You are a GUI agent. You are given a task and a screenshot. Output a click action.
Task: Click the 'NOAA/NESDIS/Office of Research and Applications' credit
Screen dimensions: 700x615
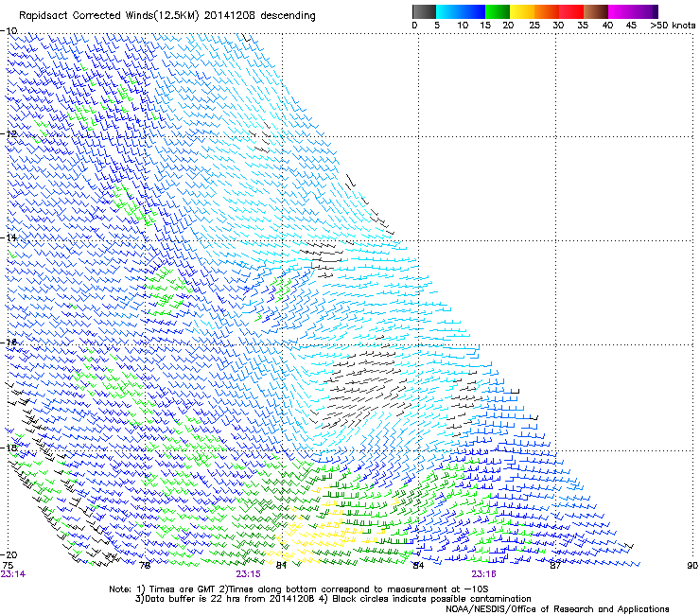[557, 609]
